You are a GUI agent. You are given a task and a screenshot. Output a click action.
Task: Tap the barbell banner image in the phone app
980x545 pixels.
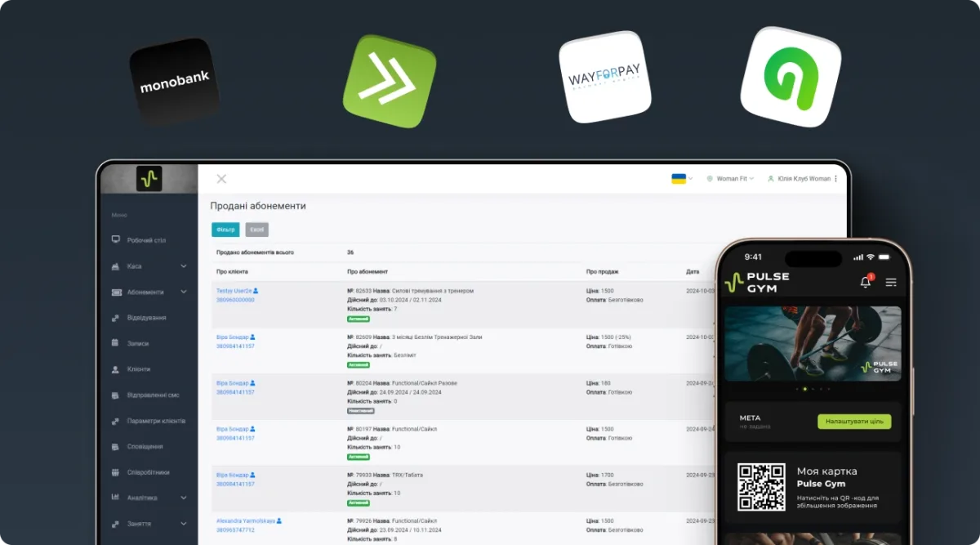click(813, 343)
